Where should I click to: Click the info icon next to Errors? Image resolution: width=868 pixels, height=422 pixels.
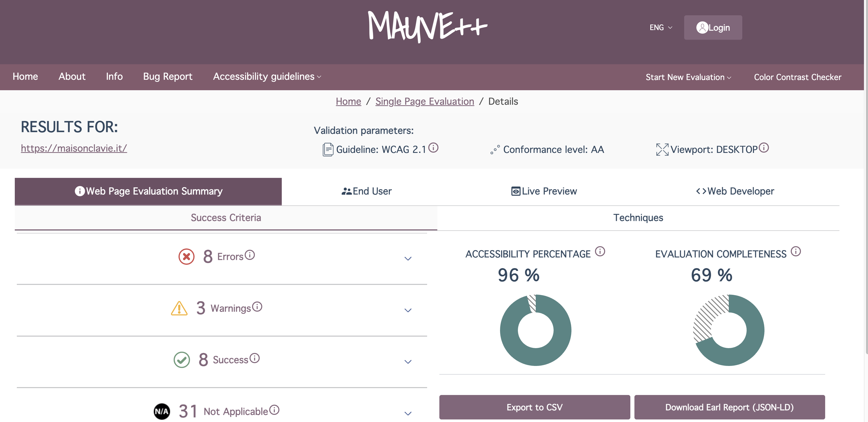250,255
